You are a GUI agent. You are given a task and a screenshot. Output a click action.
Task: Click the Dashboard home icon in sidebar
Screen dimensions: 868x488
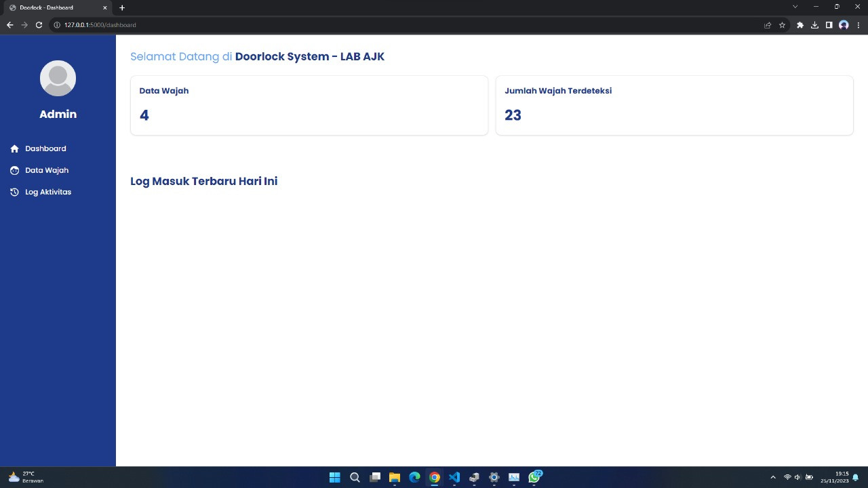pos(14,148)
